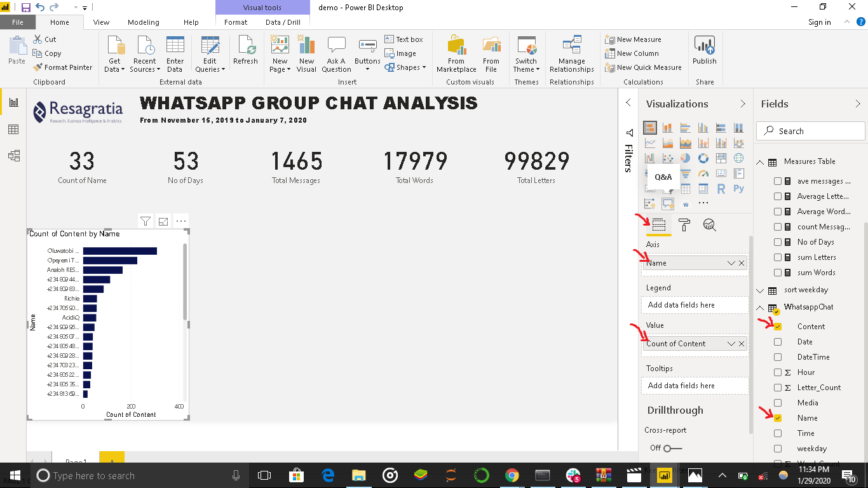Expand the sort weekday table
The height and width of the screenshot is (488, 868).
(760, 290)
